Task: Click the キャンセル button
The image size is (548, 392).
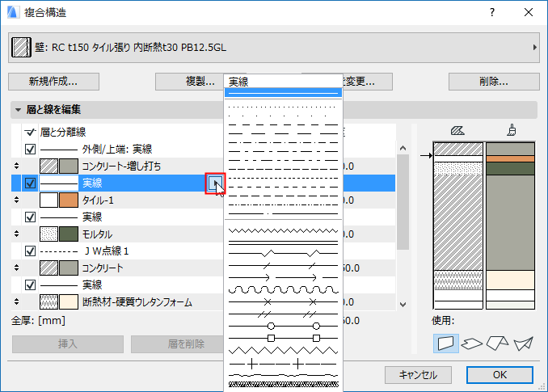Action: (x=418, y=375)
